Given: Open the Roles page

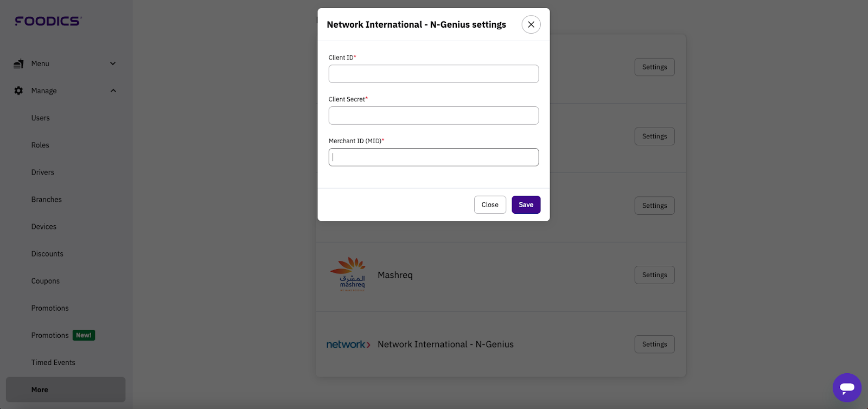Looking at the screenshot, I should 40,145.
